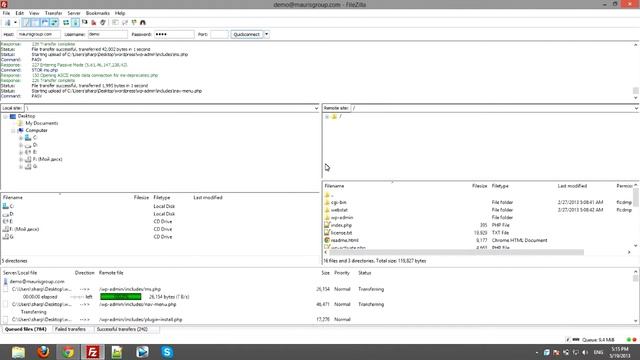640x360 pixels.
Task: Open the Site Manager dropdown arrow
Action: pyautogui.click(x=15, y=22)
